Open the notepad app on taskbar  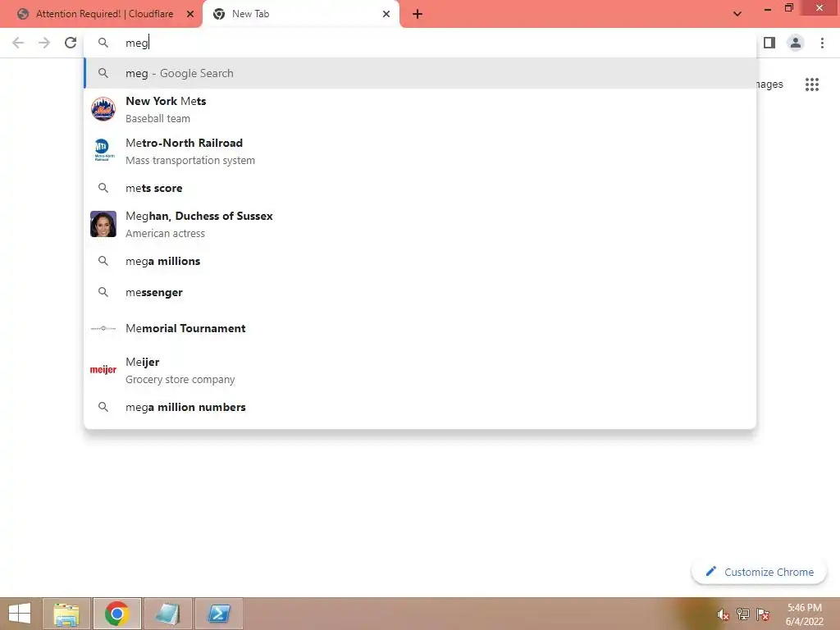pyautogui.click(x=167, y=614)
